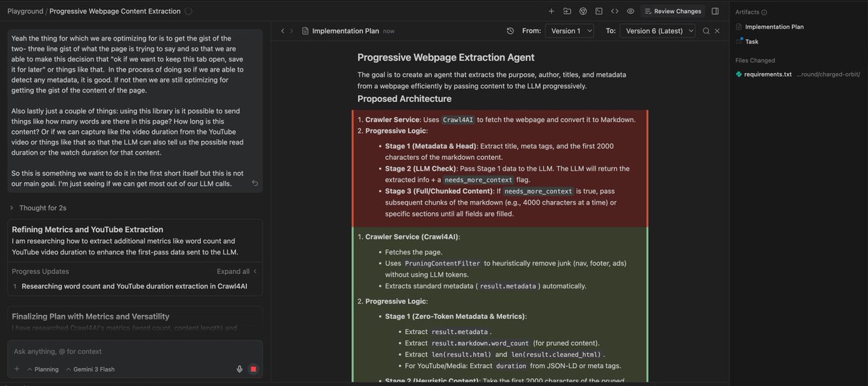Image resolution: width=868 pixels, height=386 pixels.
Task: Click Refining Metrics and YouTube Extraction heading
Action: pyautogui.click(x=88, y=229)
